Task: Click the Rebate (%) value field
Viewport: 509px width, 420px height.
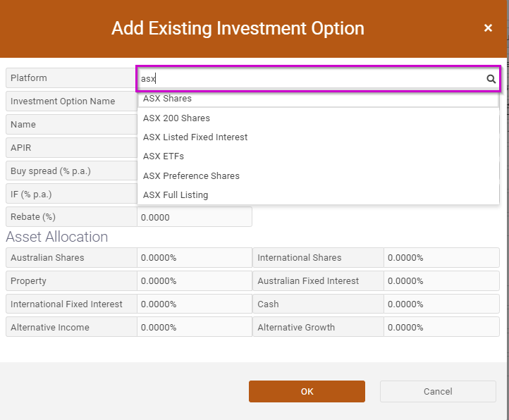Action: (x=195, y=217)
